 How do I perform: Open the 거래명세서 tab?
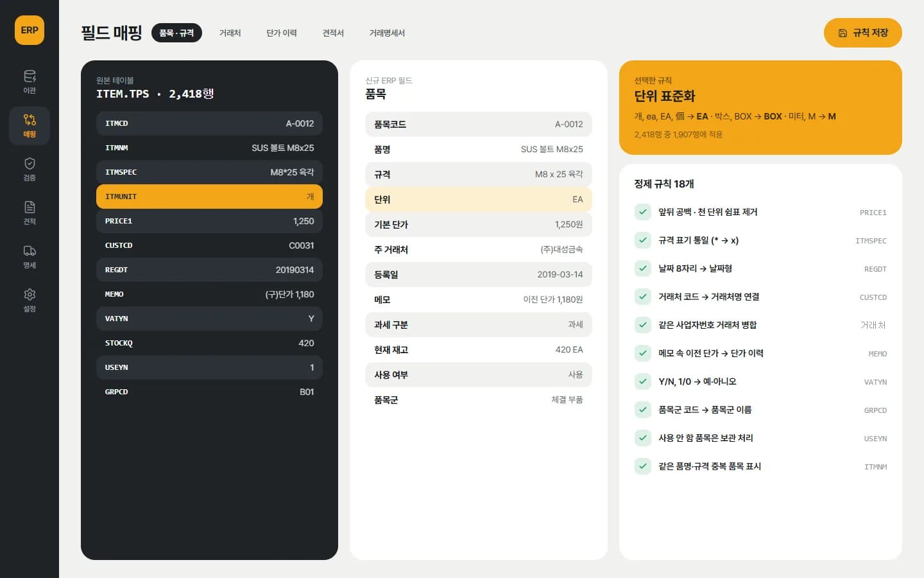(387, 33)
